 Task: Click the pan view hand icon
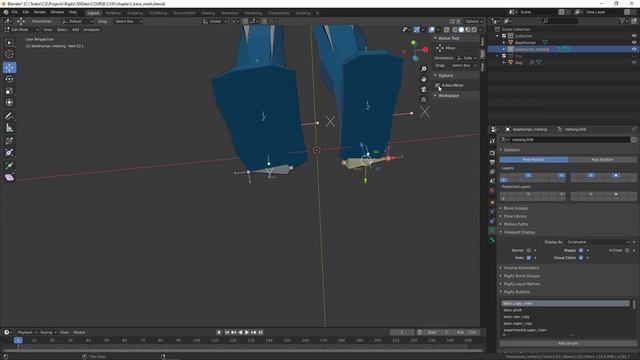pyautogui.click(x=424, y=79)
